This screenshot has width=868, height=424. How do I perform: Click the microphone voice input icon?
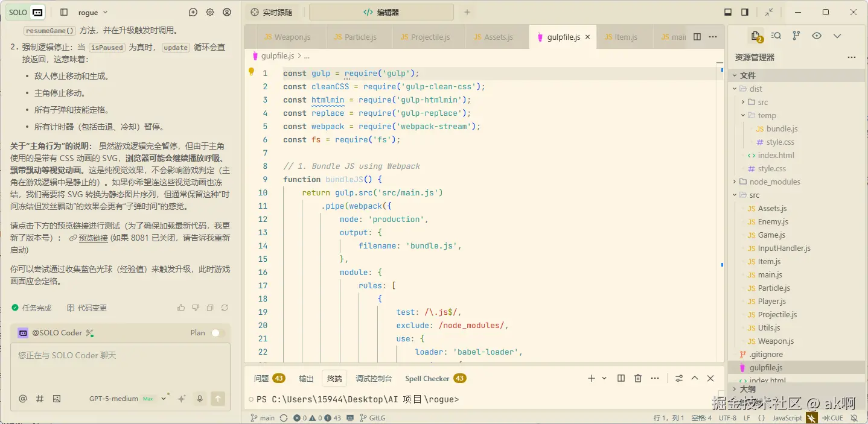click(200, 399)
